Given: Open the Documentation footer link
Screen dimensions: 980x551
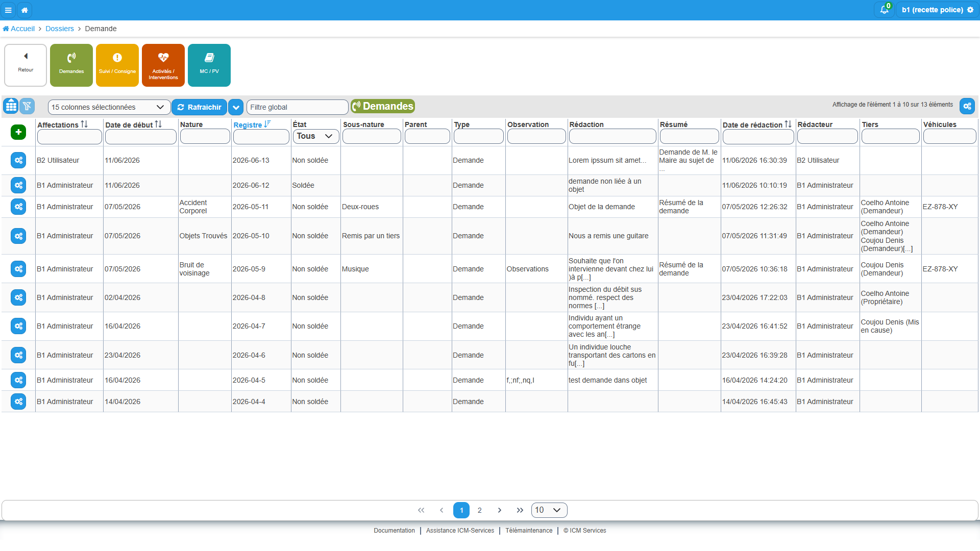Looking at the screenshot, I should pos(394,531).
